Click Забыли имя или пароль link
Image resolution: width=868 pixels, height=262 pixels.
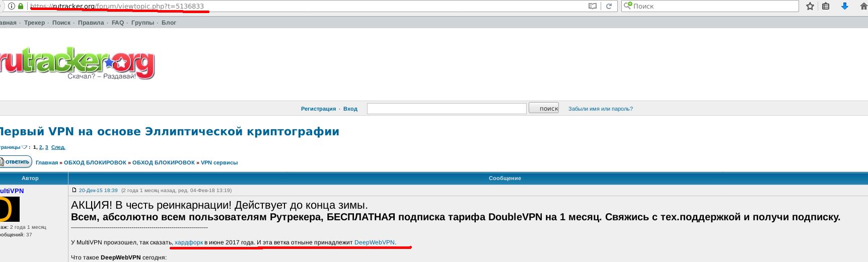(601, 109)
